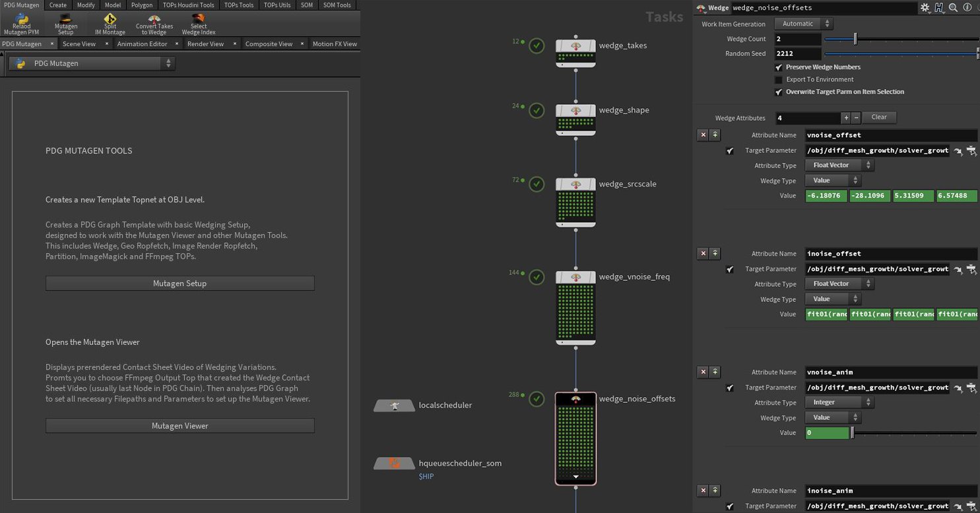The image size is (980, 513).
Task: Click cooked checkmark beside wedge_vnoise_freq
Action: [537, 277]
